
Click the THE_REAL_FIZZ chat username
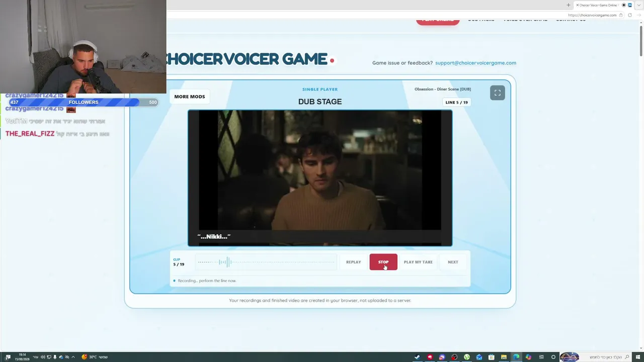tap(30, 134)
